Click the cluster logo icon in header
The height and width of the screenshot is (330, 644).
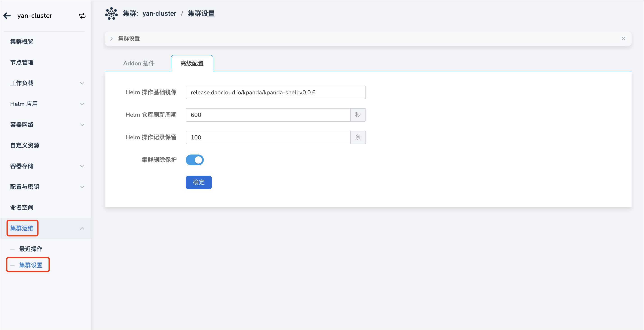tap(111, 14)
